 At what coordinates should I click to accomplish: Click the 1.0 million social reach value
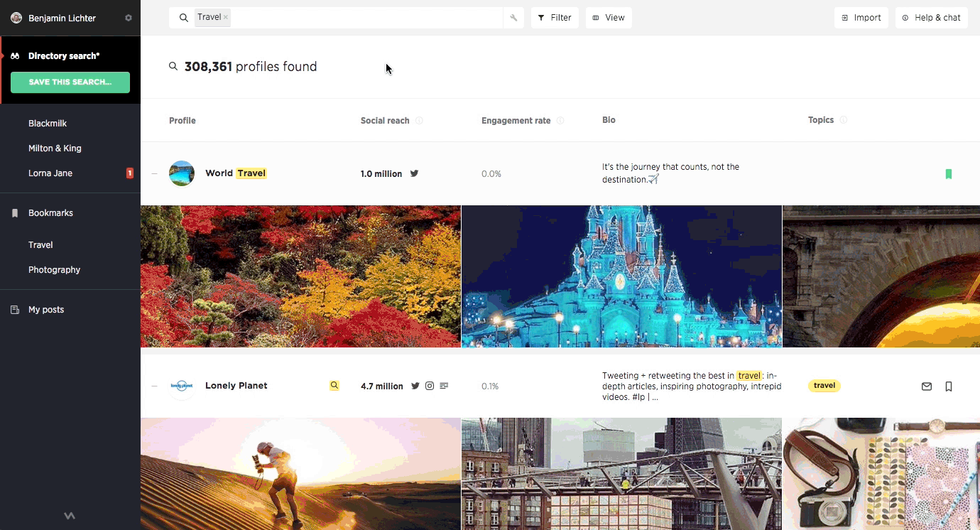click(381, 174)
